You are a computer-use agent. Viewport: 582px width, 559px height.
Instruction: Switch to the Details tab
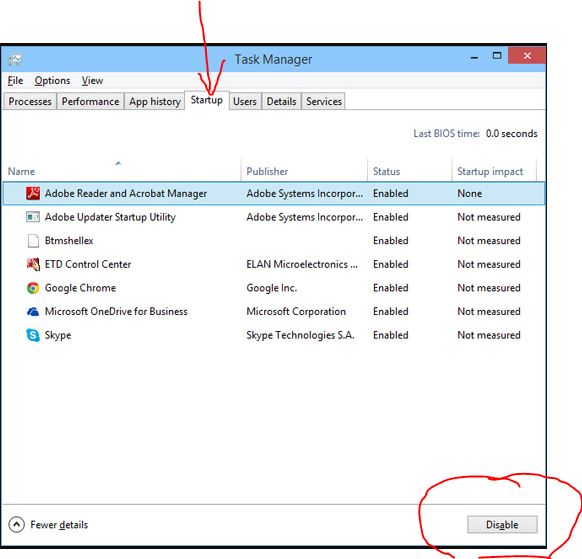coord(281,101)
